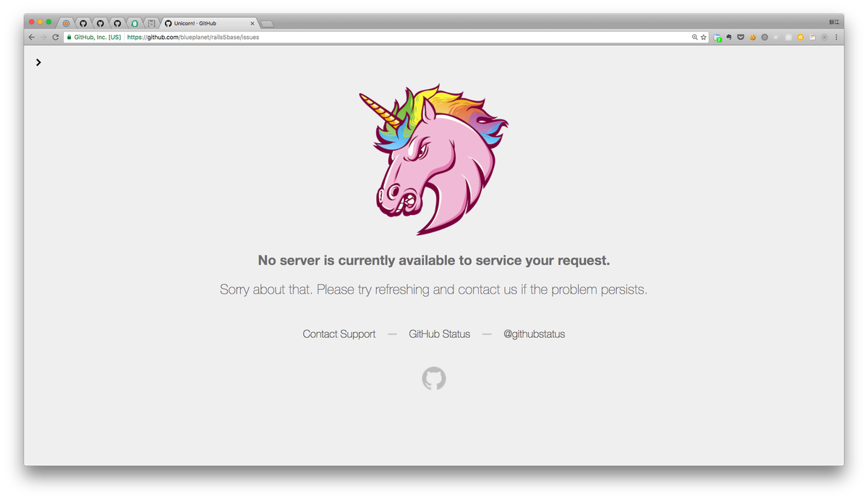This screenshot has width=868, height=500.
Task: Click the angry unicorn illustration
Action: 434,159
